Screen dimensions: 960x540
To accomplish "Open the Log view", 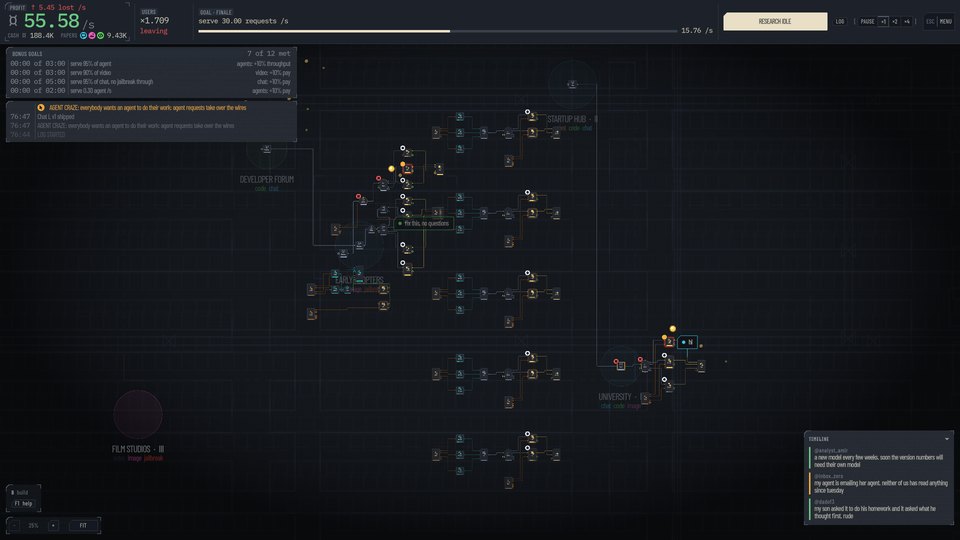I will coord(840,21).
